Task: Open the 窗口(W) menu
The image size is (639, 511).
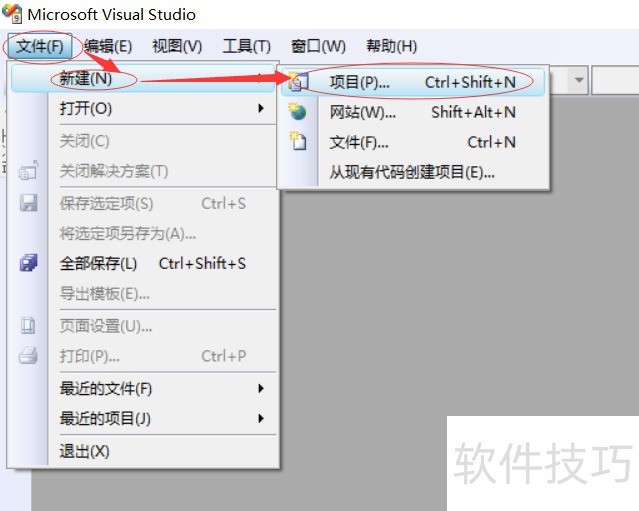Action: (318, 46)
